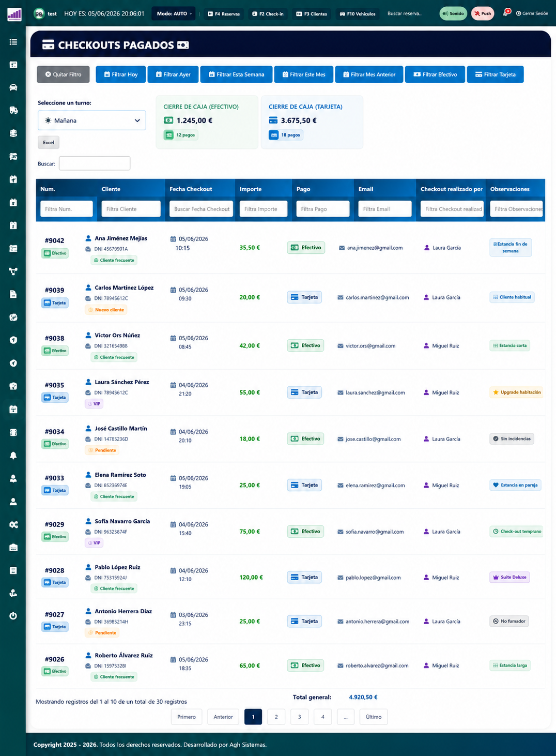Go to pagination page 2
556x756 pixels.
pyautogui.click(x=276, y=717)
